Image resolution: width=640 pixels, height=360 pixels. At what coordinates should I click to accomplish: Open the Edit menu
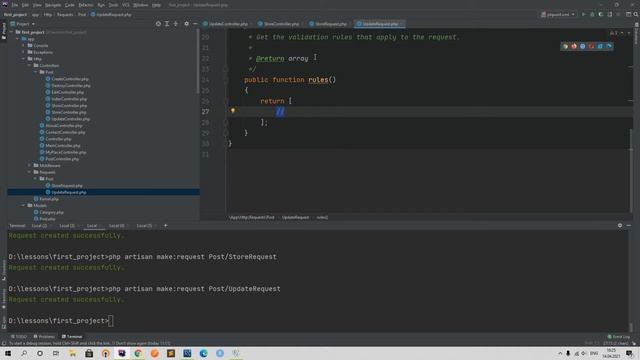click(25, 5)
